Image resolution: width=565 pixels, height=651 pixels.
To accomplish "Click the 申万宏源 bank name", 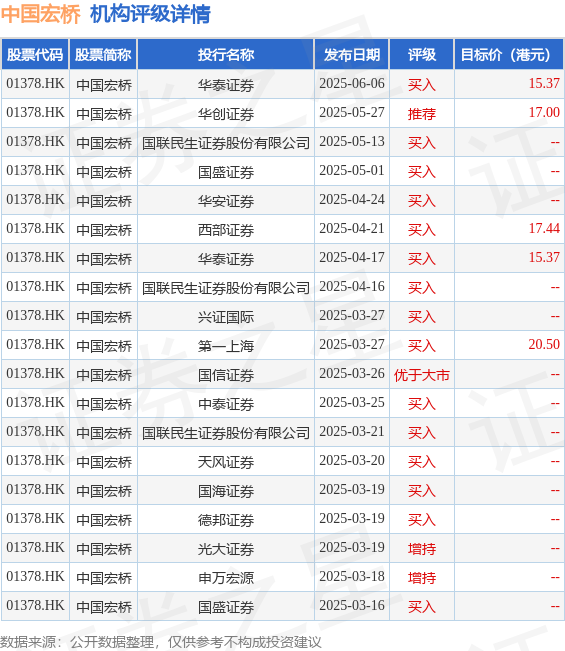I will (x=225, y=578).
